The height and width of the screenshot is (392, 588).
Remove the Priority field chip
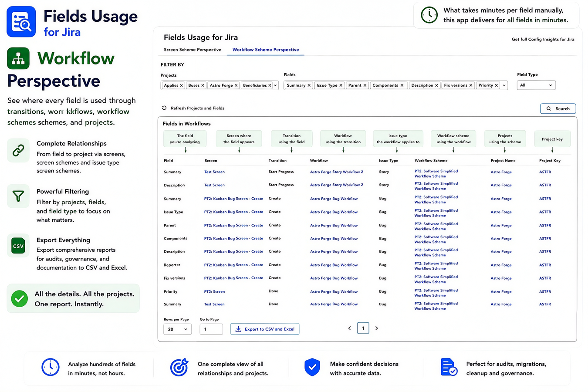click(497, 85)
